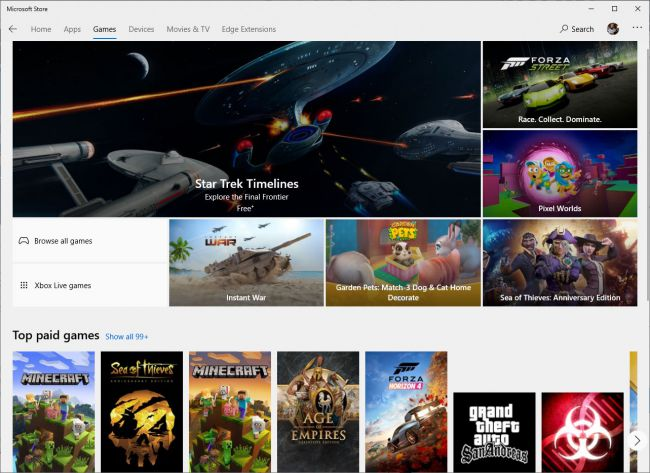
Task: Select first Minecraft cover in top paid
Action: 53,412
